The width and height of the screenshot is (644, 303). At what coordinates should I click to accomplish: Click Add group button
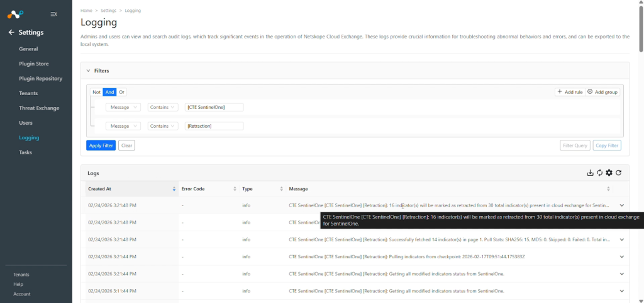pos(602,92)
